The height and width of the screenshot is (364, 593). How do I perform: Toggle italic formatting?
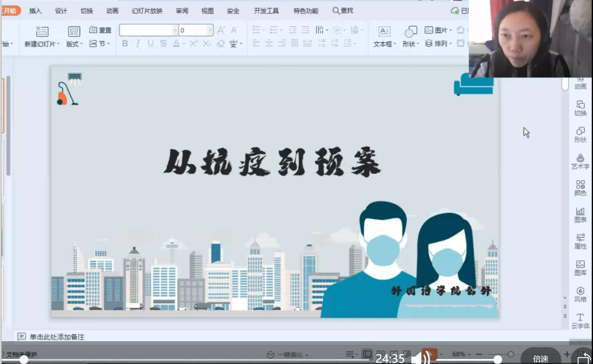138,44
